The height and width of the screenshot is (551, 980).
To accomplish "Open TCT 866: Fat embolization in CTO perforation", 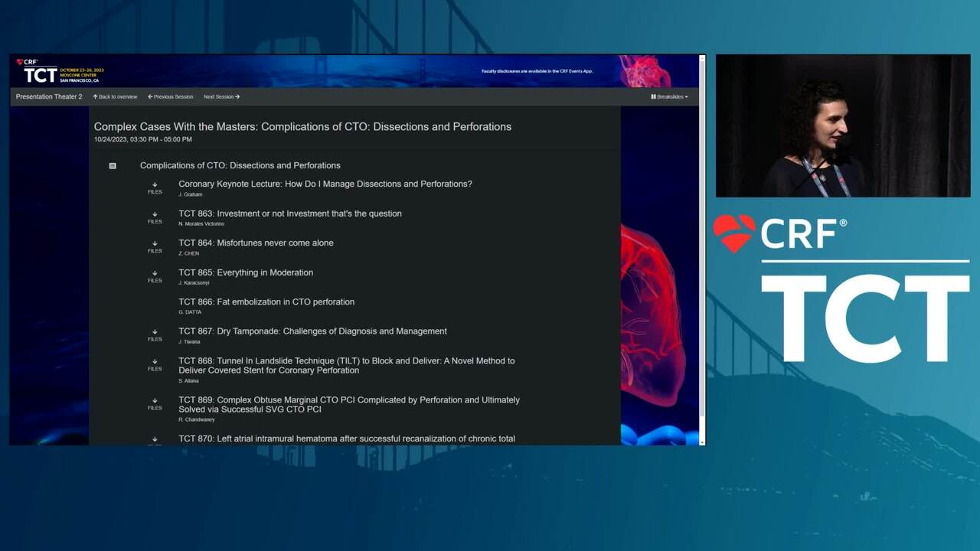I will (x=266, y=302).
